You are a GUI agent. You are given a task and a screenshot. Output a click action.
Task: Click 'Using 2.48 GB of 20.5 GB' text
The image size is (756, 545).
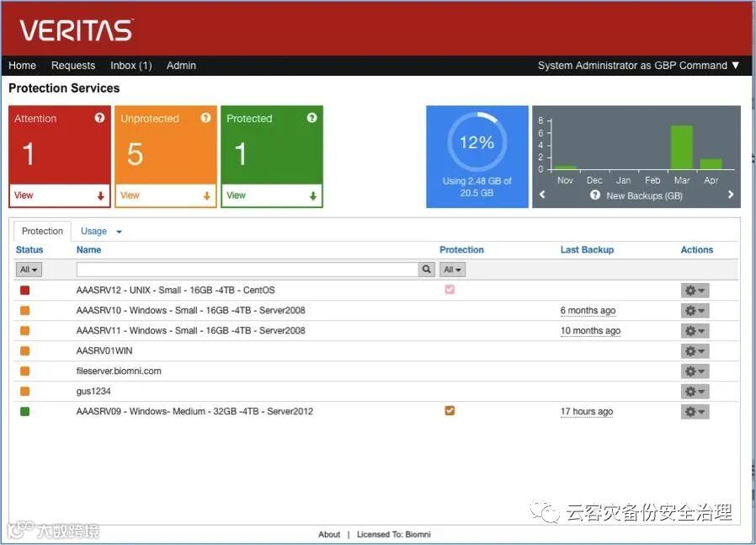[x=476, y=187]
